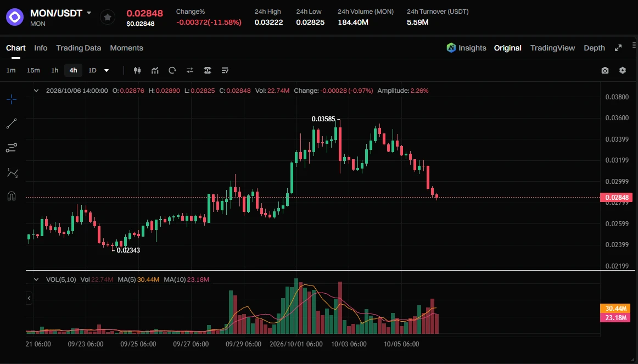The image size is (638, 364).
Task: Switch to TradingView chart view
Action: tap(552, 48)
